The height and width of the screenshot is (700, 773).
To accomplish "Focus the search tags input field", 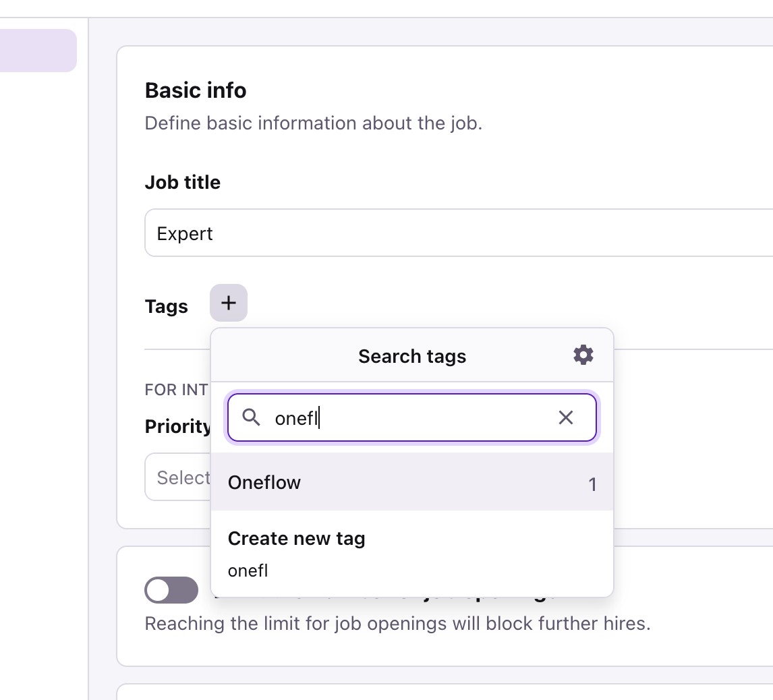I will click(x=412, y=417).
